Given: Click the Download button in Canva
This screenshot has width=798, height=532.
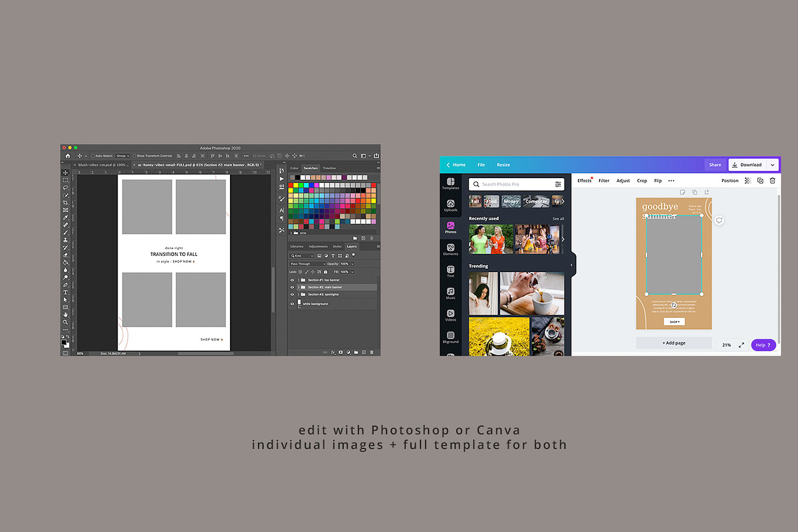Looking at the screenshot, I should pyautogui.click(x=747, y=165).
